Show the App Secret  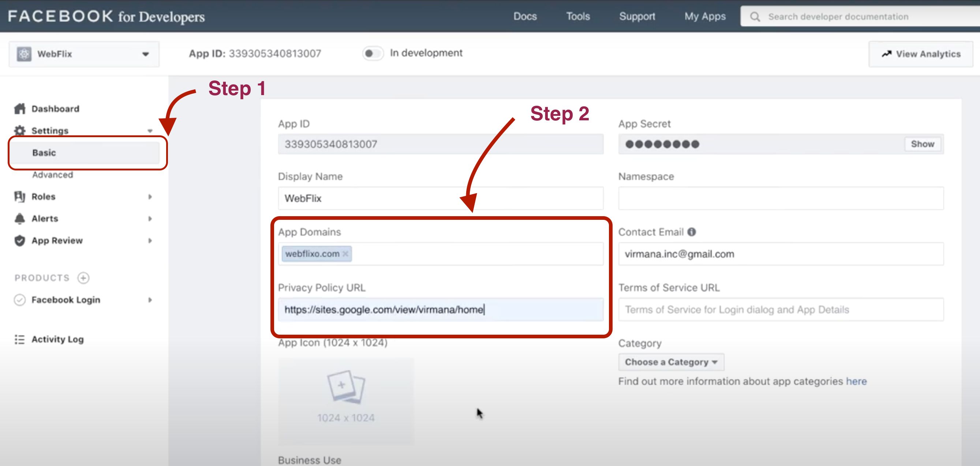(923, 144)
